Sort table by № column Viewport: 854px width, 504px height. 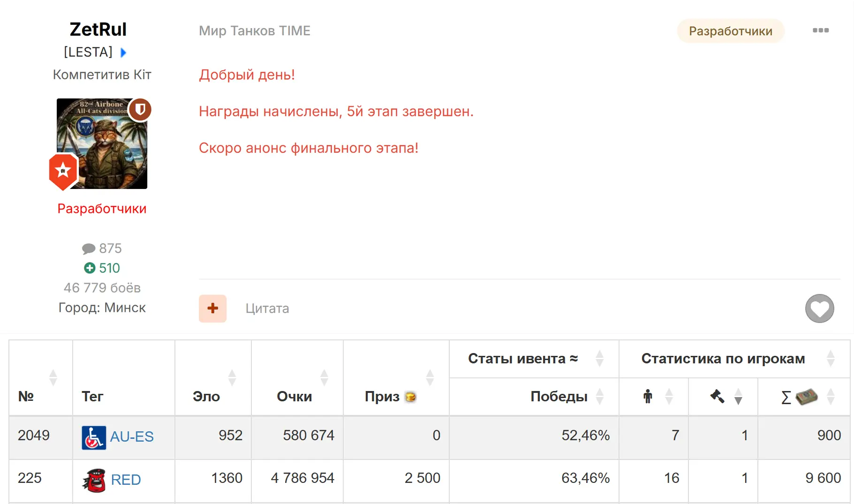53,377
